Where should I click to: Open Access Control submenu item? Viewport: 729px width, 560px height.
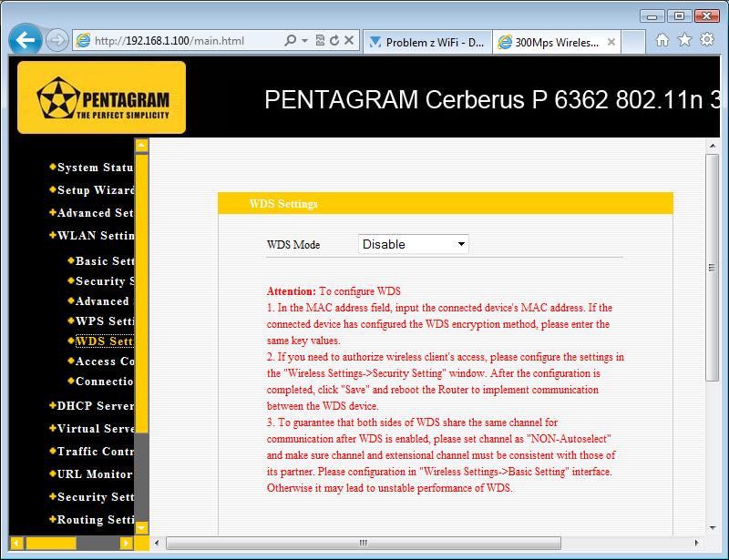pyautogui.click(x=101, y=361)
